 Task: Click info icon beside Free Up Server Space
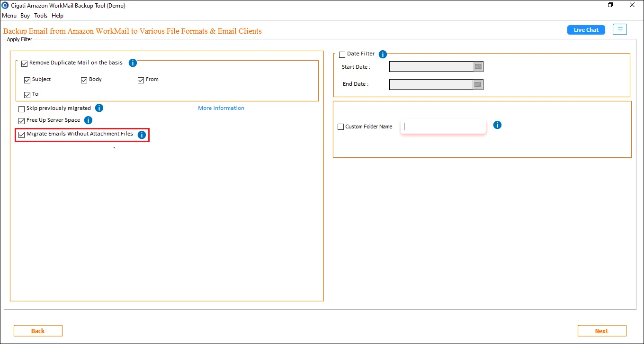point(88,120)
